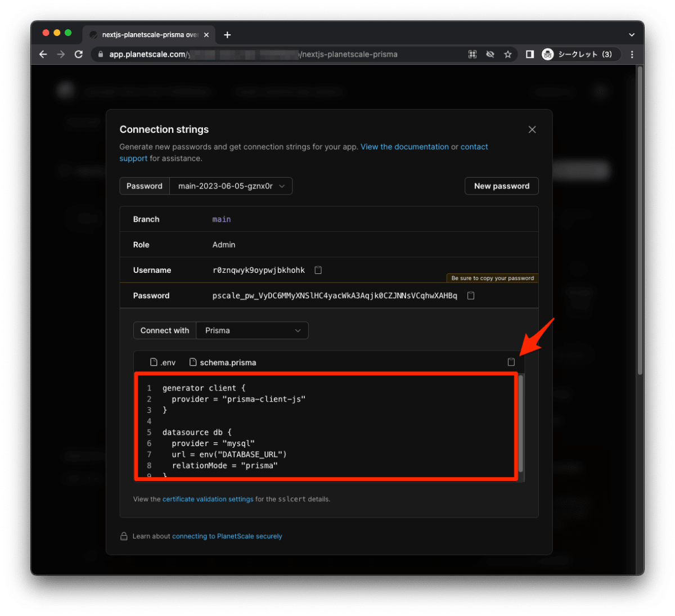Open Chrome three-dot menu
The image size is (675, 616).
[x=632, y=54]
